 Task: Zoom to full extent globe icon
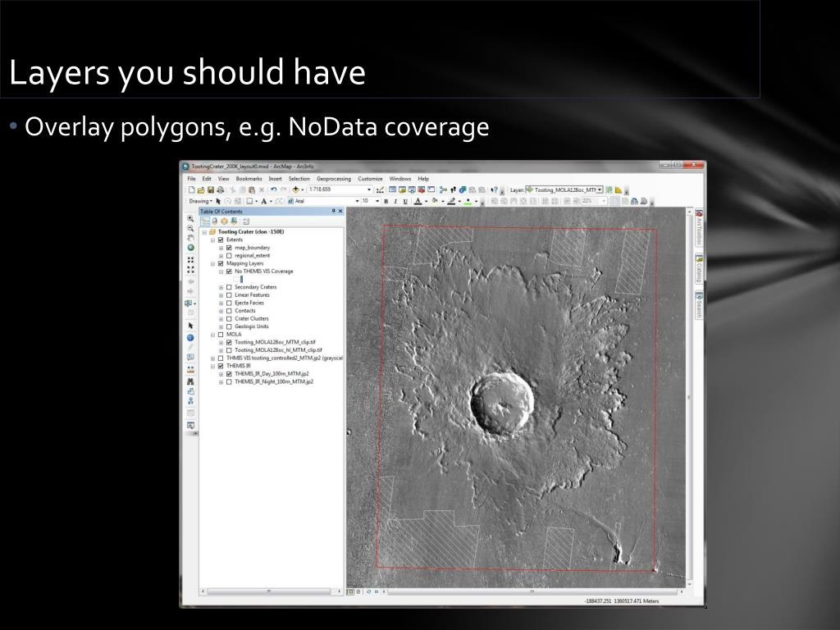(x=190, y=248)
